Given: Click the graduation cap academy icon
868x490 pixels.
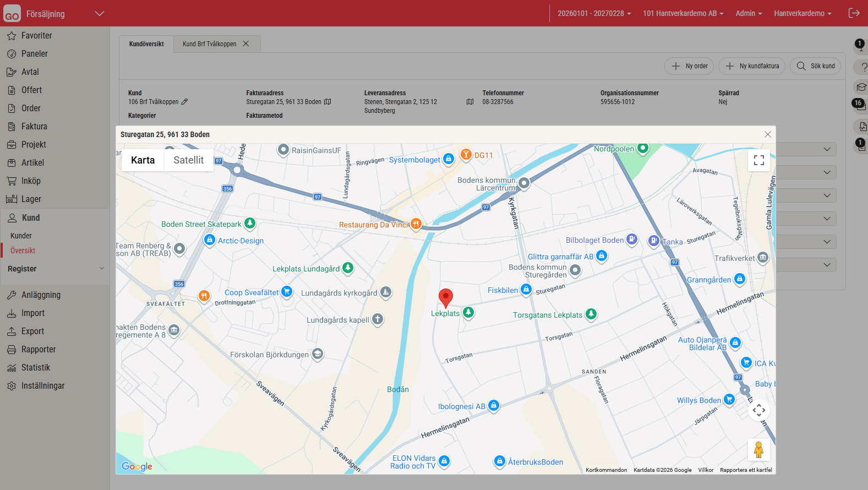Looking at the screenshot, I should point(861,87).
